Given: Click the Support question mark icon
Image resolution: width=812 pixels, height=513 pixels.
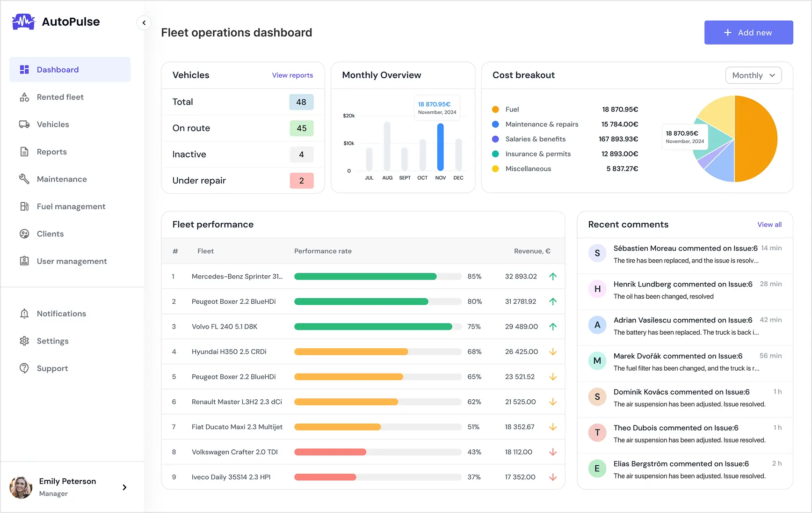Looking at the screenshot, I should pos(24,368).
